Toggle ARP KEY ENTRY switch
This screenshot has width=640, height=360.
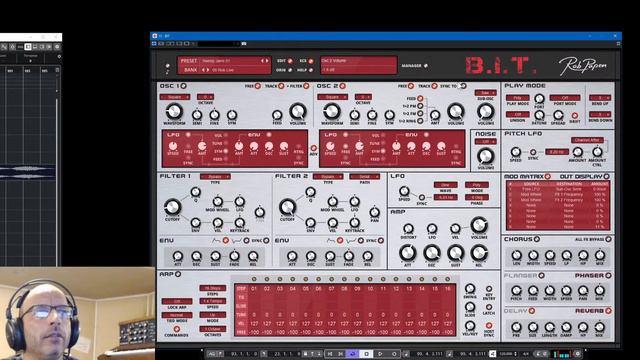(x=489, y=289)
